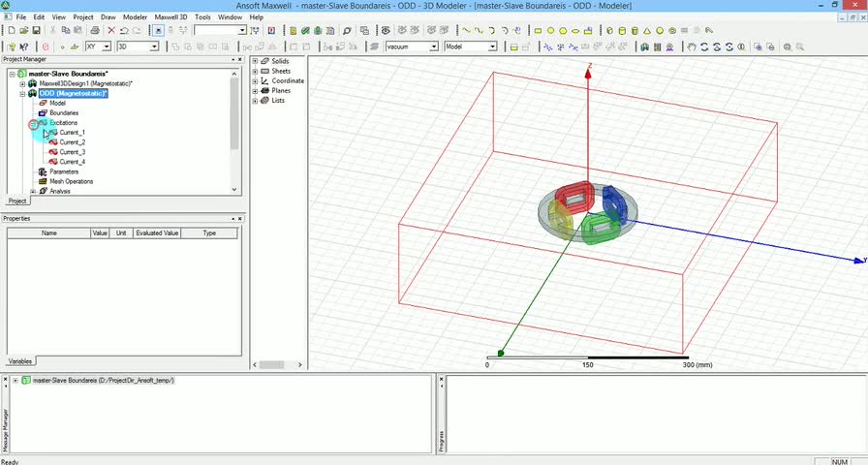Click the Name column header in Properties
The height and width of the screenshot is (465, 868).
click(49, 233)
